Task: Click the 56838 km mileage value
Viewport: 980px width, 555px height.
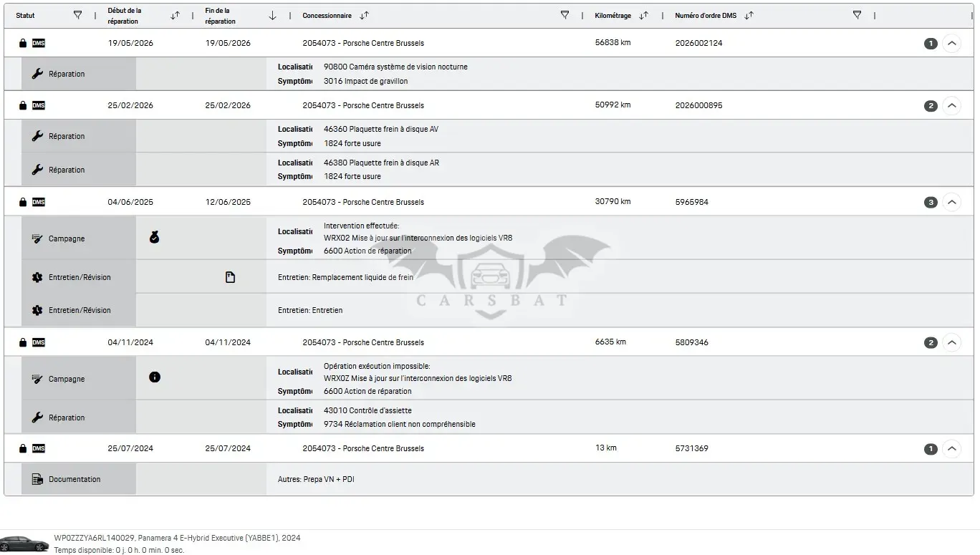Action: [612, 42]
